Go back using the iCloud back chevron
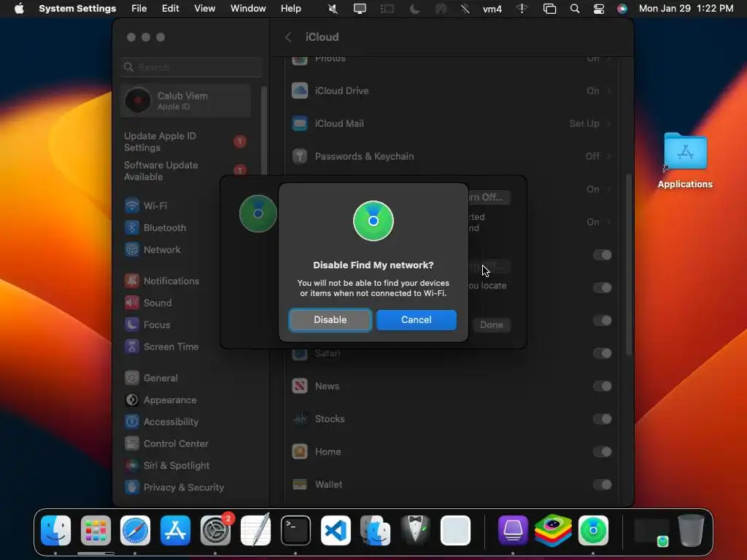The image size is (747, 560). [288, 37]
